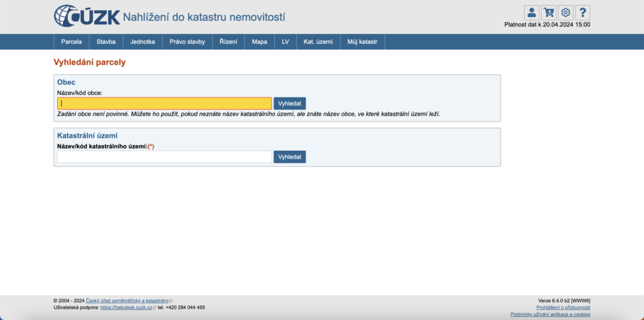This screenshot has width=644, height=320.
Task: Follow the Prohlášení o přístupnosti link
Action: [563, 307]
